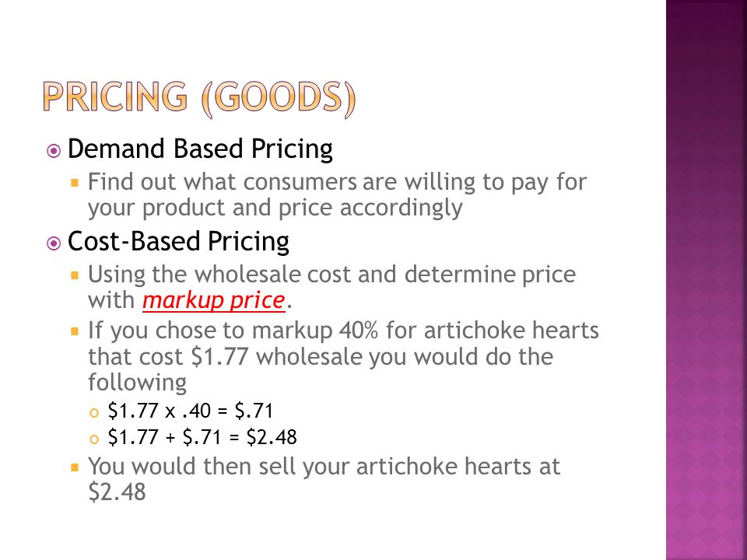Click the square bullet before 'Find out what consumers'

coord(75,182)
